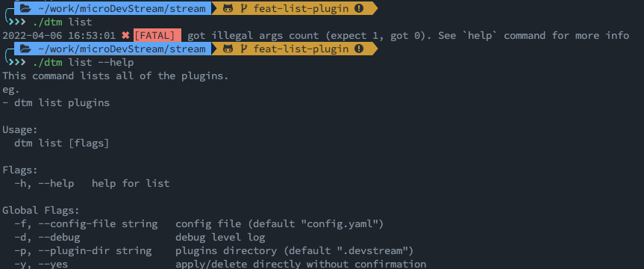
Task: Click the '-h, --help' flag under Flags
Action: coord(44,184)
